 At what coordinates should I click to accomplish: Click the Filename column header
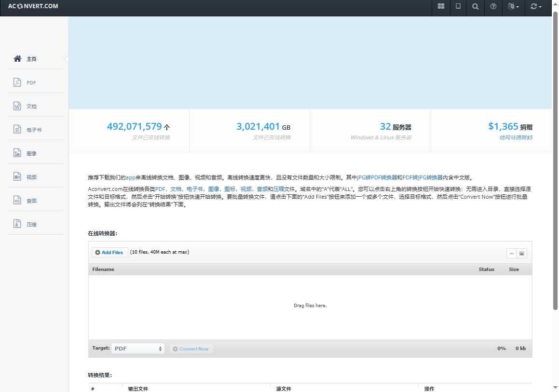tap(103, 270)
